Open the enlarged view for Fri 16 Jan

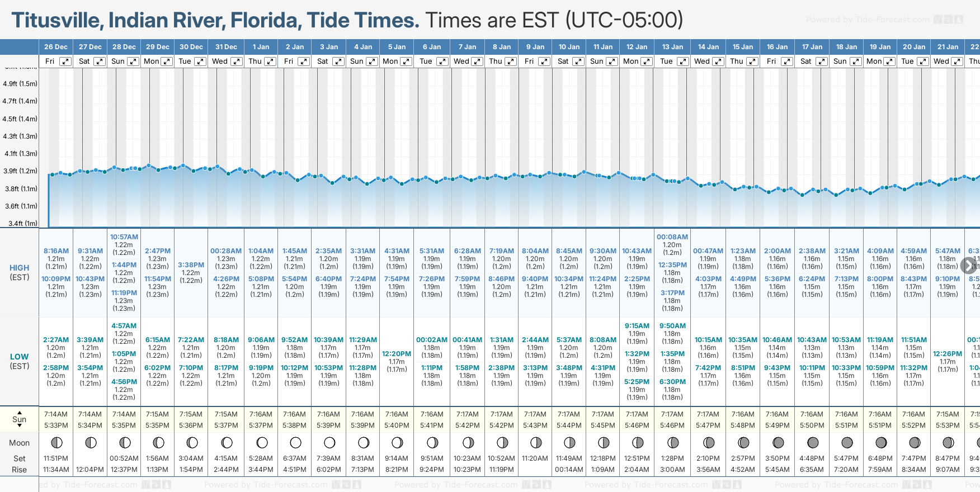[787, 61]
